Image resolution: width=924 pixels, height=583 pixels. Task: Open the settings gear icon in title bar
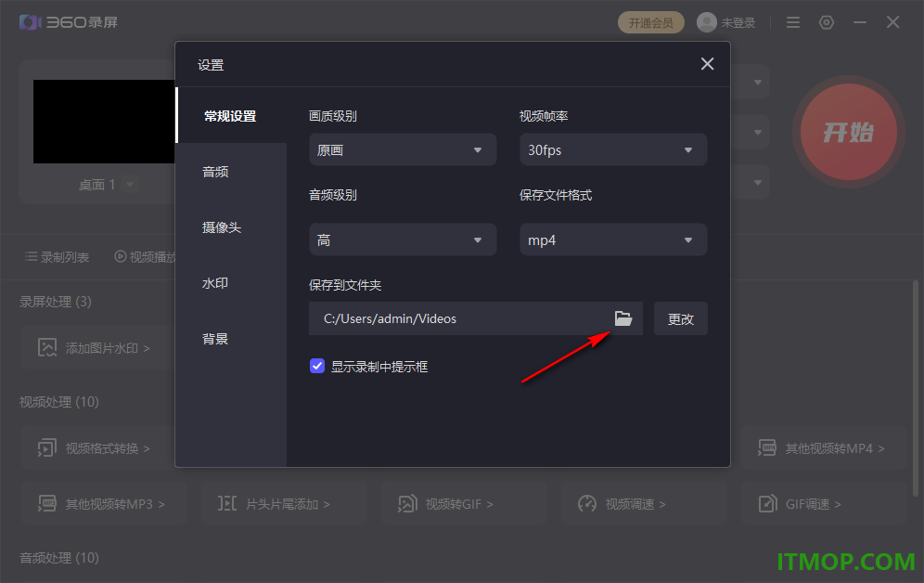coord(827,22)
